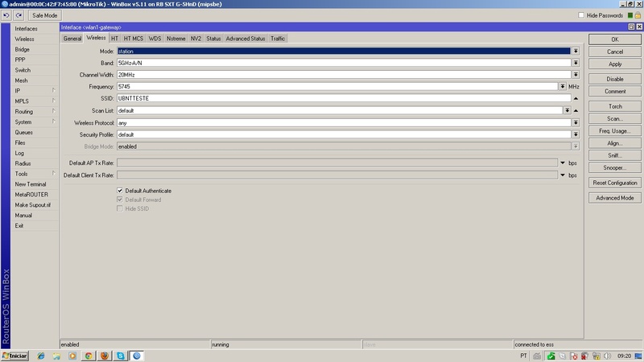Open New Terminal from sidebar

35,184
